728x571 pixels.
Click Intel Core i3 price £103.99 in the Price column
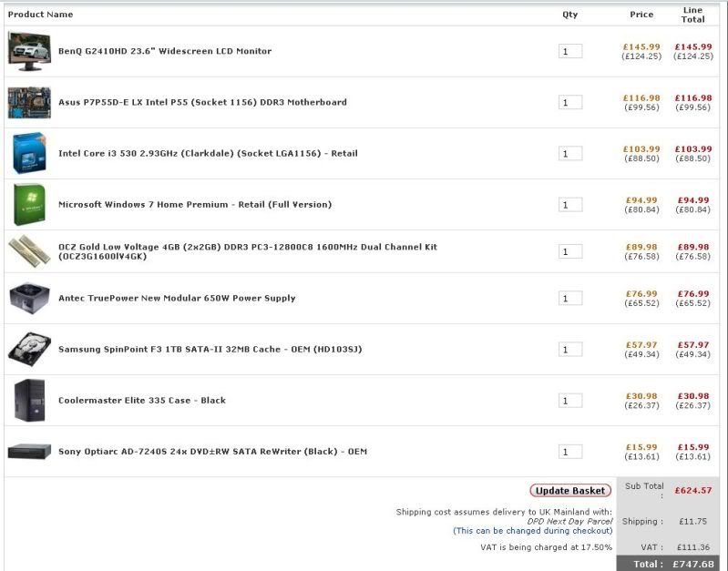[x=641, y=149]
